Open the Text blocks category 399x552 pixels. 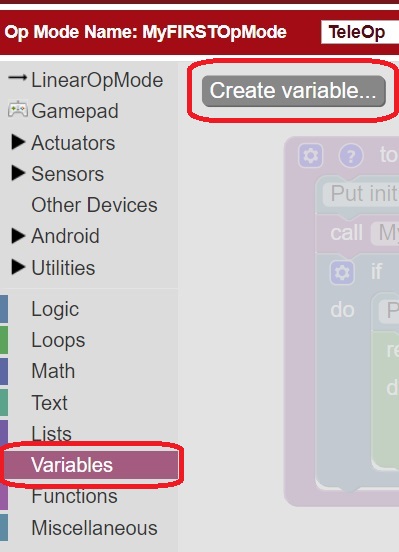coord(49,402)
